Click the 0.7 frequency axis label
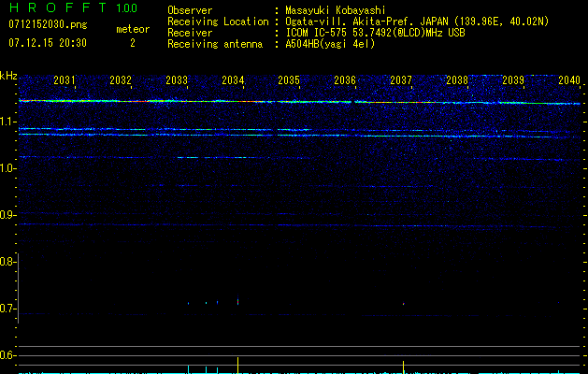 point(7,309)
